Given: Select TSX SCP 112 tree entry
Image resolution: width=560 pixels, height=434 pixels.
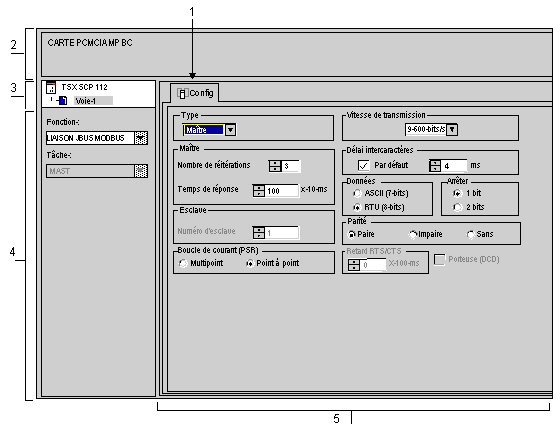Looking at the screenshot, I should coord(84,87).
